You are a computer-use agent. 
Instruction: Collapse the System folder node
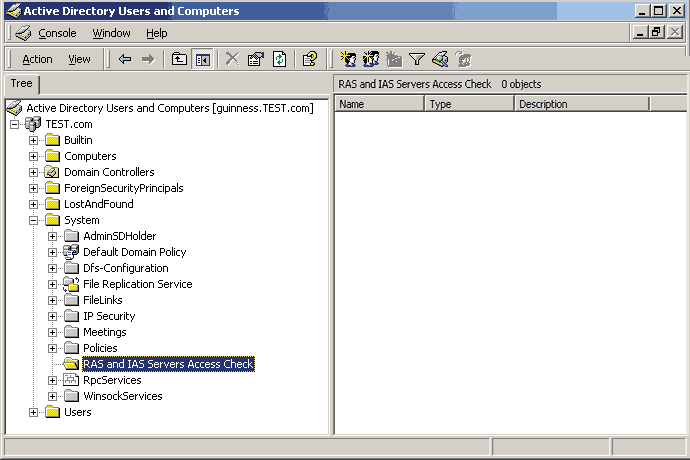(34, 220)
